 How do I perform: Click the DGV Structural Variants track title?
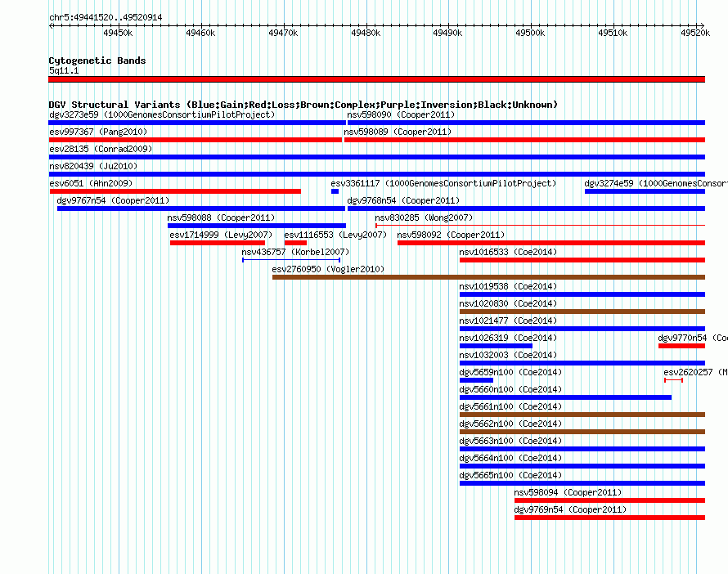[303, 105]
